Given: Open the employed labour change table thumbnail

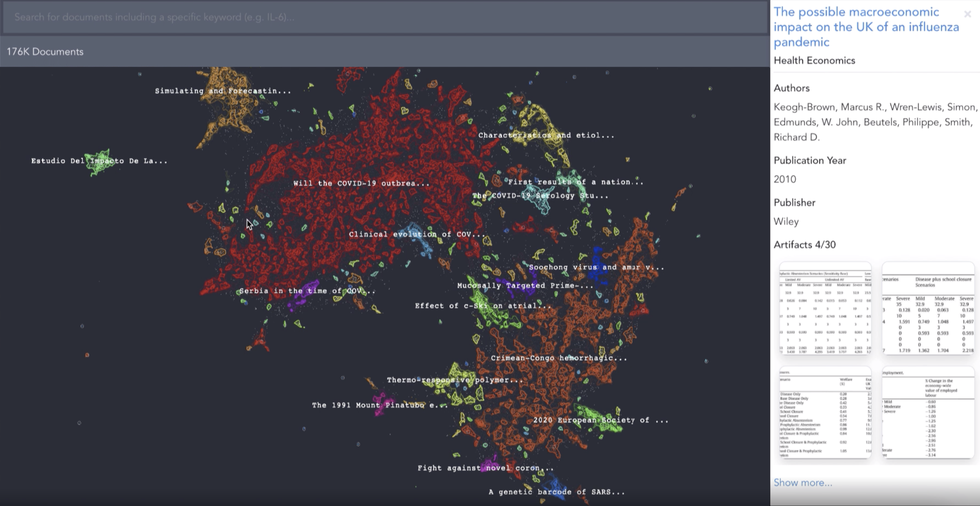Looking at the screenshot, I should 928,413.
